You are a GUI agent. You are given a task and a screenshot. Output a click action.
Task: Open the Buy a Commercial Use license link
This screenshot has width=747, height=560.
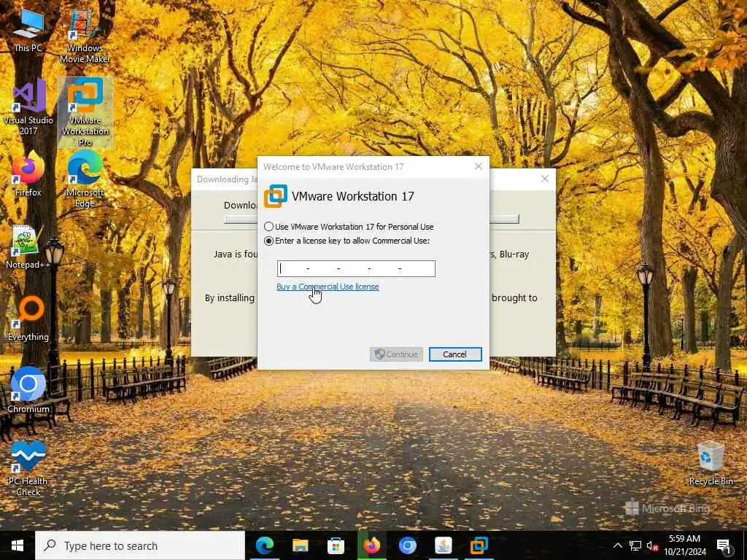(x=328, y=287)
